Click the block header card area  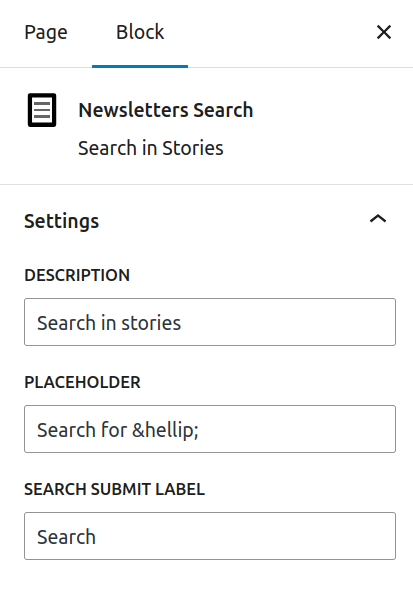(206, 127)
